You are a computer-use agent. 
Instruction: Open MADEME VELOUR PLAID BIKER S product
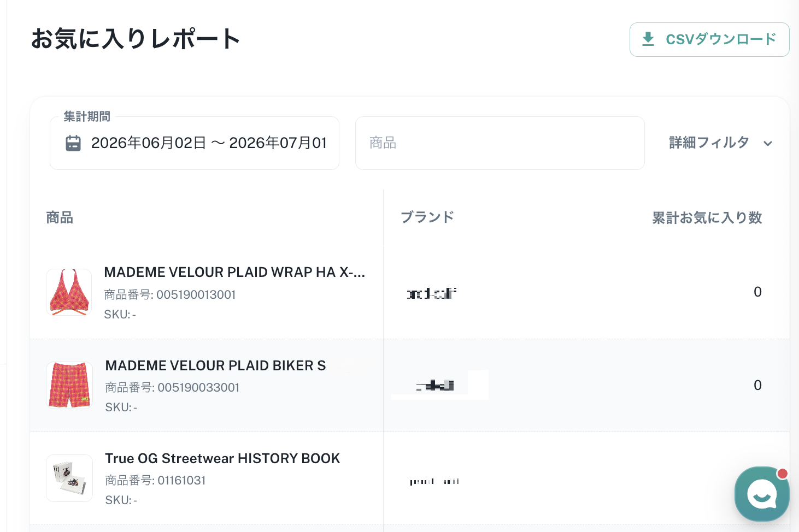click(215, 365)
